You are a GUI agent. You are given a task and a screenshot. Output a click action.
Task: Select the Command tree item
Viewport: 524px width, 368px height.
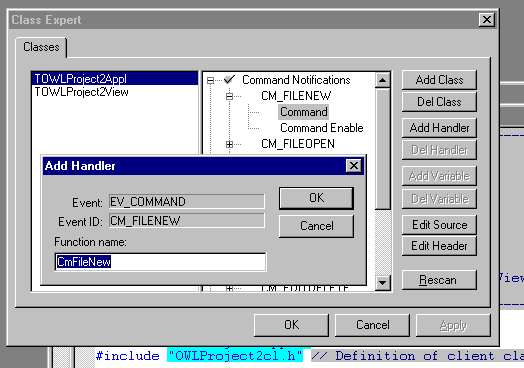[303, 112]
